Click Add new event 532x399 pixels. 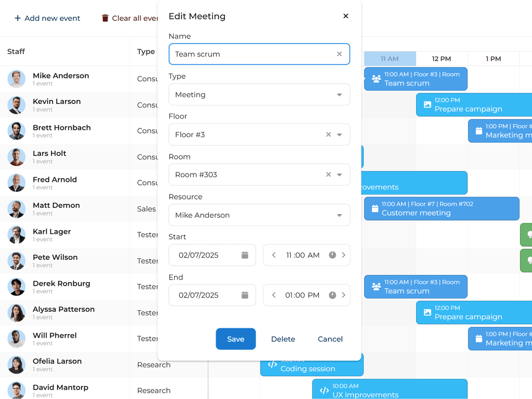47,18
